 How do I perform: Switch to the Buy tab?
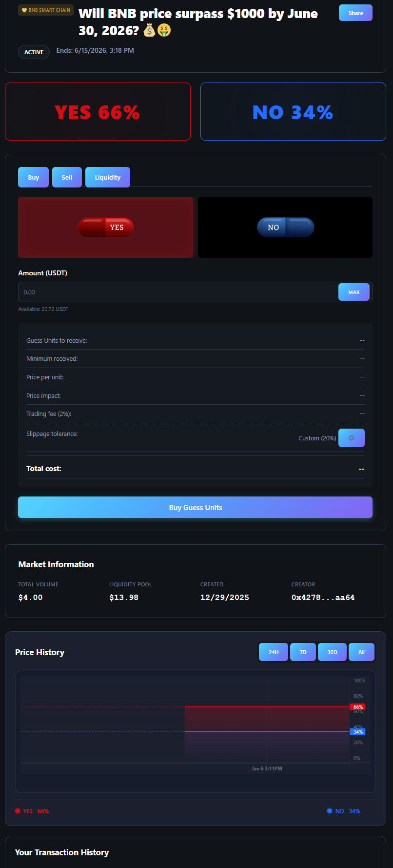pyautogui.click(x=33, y=177)
